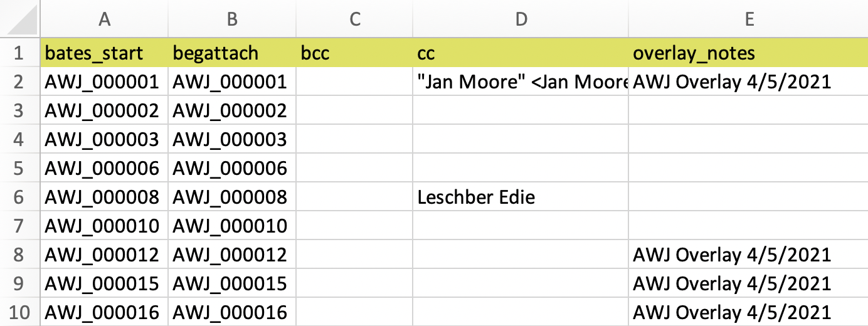868x326 pixels.
Task: Select row 1 header
Action: [x=20, y=53]
